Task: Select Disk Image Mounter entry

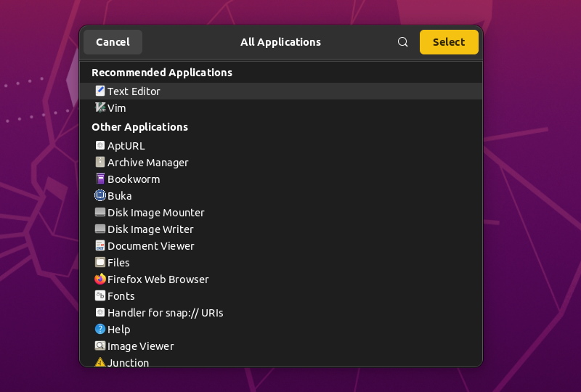Action: 155,213
